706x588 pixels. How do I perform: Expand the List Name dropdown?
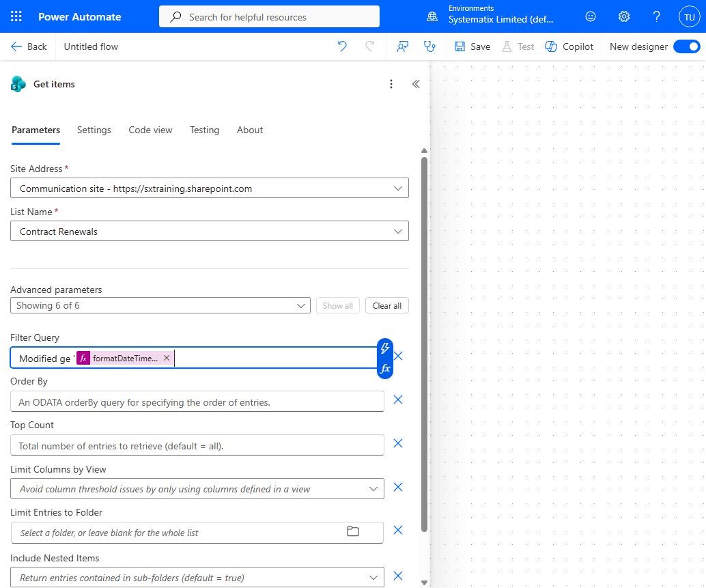[210, 231]
